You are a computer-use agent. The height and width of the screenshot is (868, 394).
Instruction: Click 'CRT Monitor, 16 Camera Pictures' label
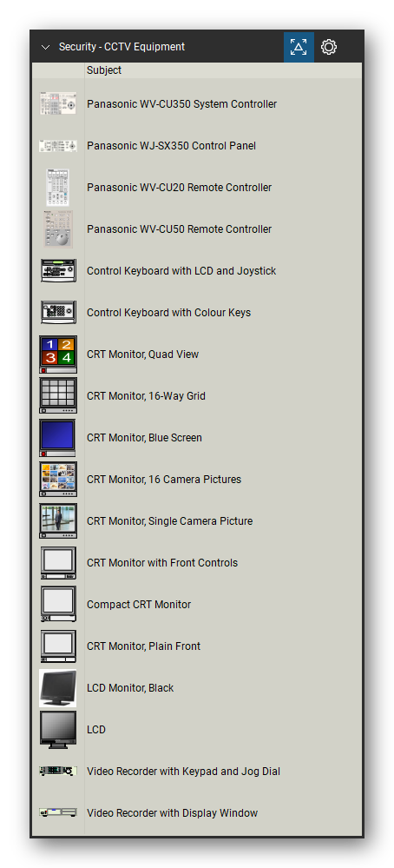164,480
